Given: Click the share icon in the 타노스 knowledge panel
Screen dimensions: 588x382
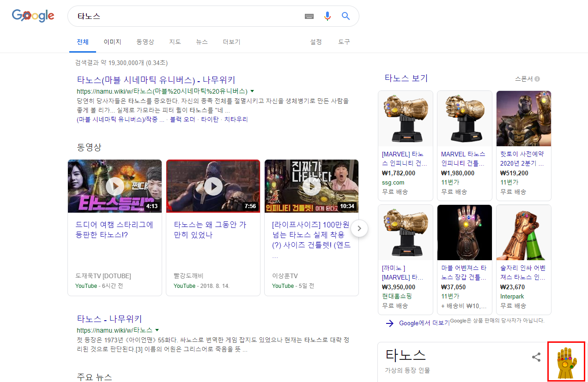Looking at the screenshot, I should tap(536, 357).
